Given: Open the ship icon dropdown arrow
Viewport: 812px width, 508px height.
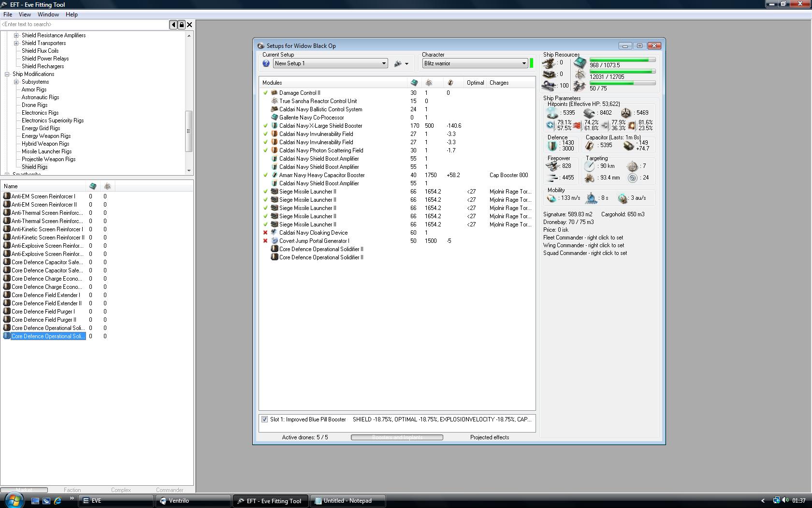Looking at the screenshot, I should tap(406, 64).
